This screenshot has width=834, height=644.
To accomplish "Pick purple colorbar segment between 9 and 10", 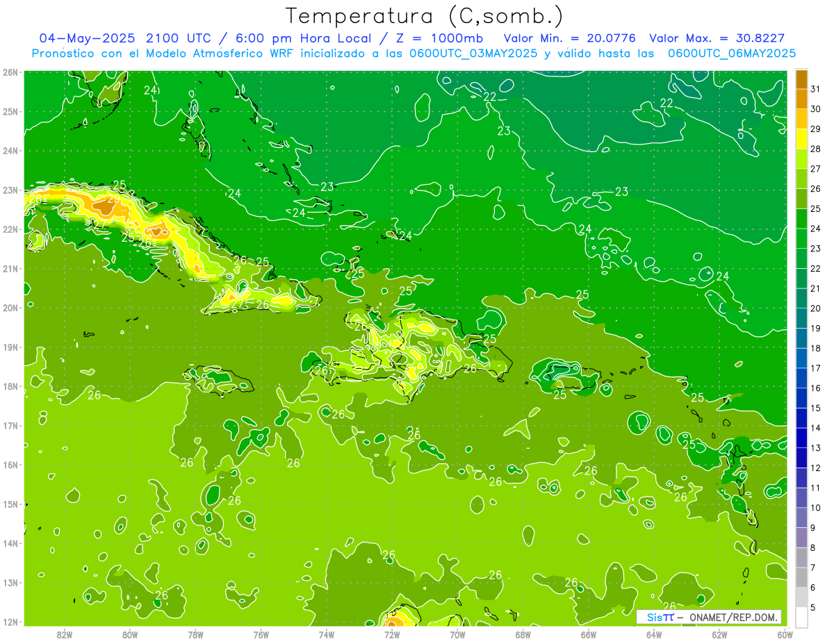I will coord(801,518).
